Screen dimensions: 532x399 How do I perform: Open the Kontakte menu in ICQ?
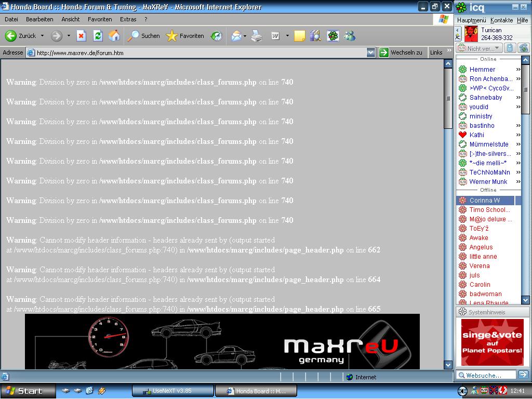pos(501,20)
